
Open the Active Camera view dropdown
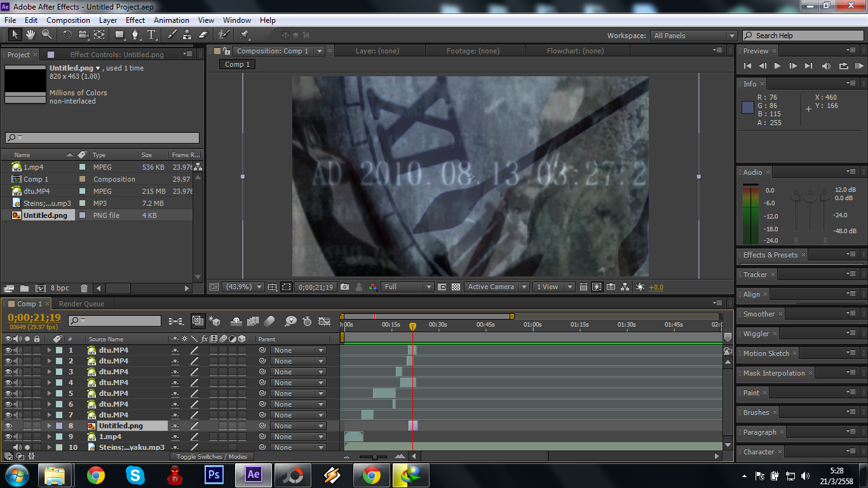(x=497, y=287)
